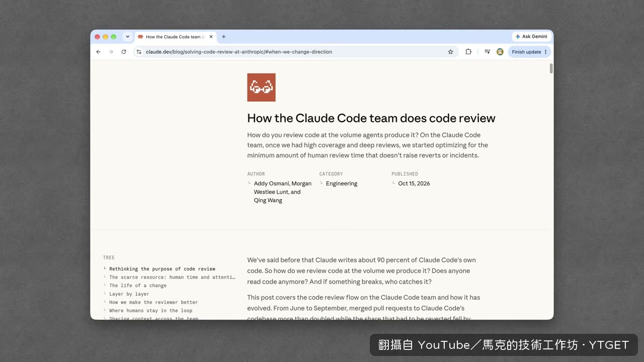Bookmark this page with the star icon
This screenshot has width=644, height=362.
(x=450, y=52)
